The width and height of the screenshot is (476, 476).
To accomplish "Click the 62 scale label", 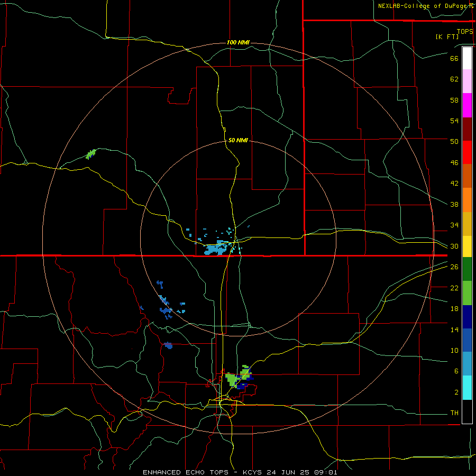I will 454,79.
